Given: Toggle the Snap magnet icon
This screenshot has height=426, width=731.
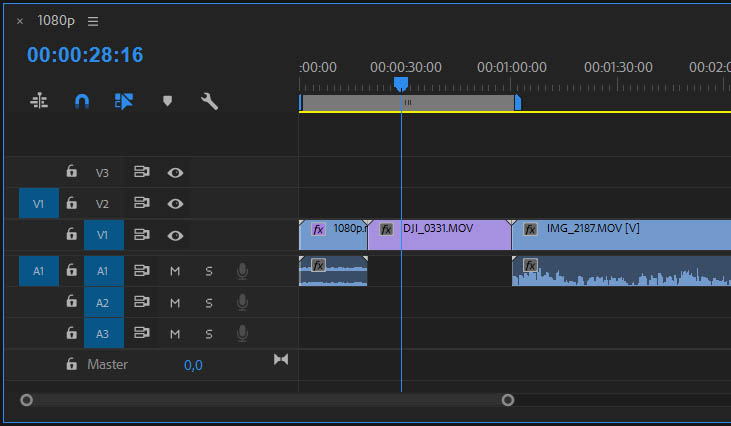Looking at the screenshot, I should pos(82,101).
